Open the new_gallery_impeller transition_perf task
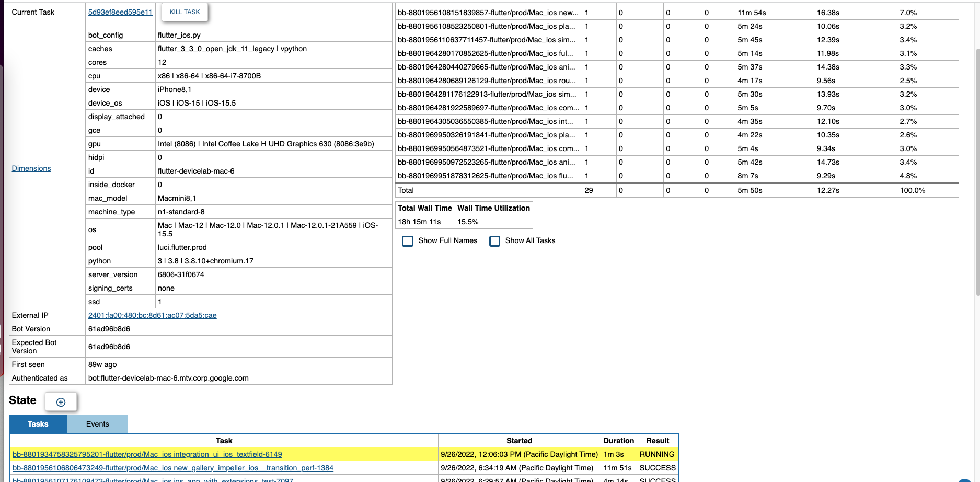980x482 pixels. click(x=172, y=468)
